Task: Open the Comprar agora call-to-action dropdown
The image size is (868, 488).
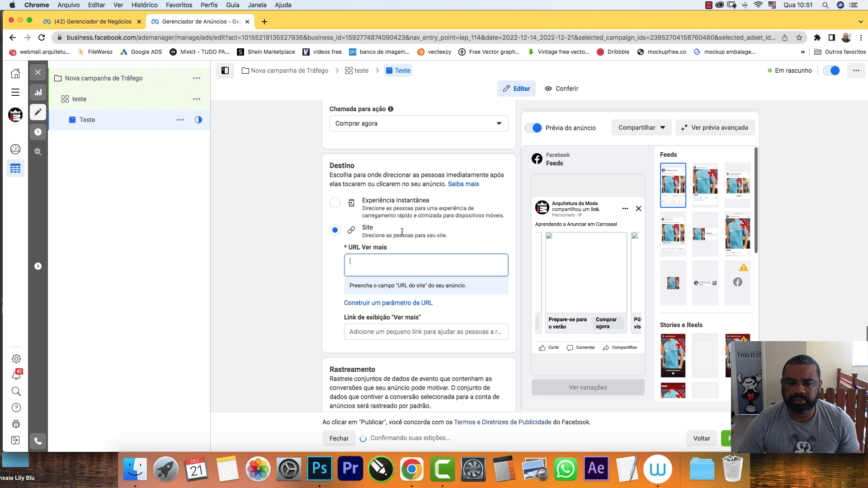Action: click(x=419, y=123)
